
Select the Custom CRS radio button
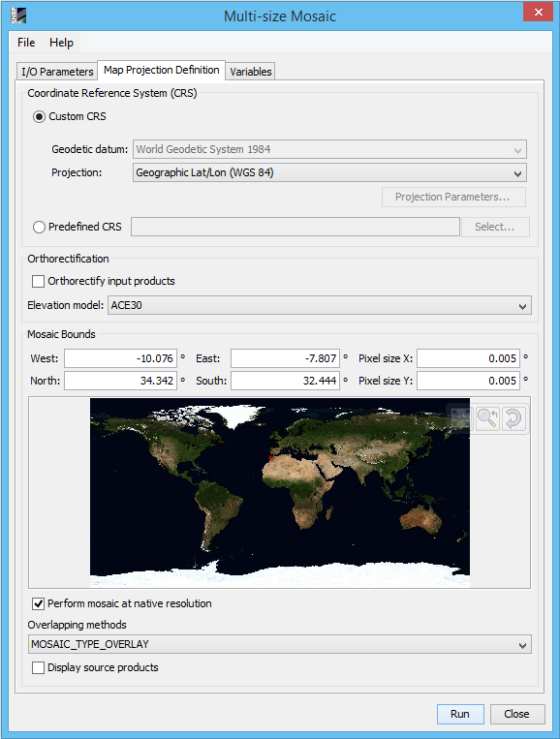[x=39, y=116]
